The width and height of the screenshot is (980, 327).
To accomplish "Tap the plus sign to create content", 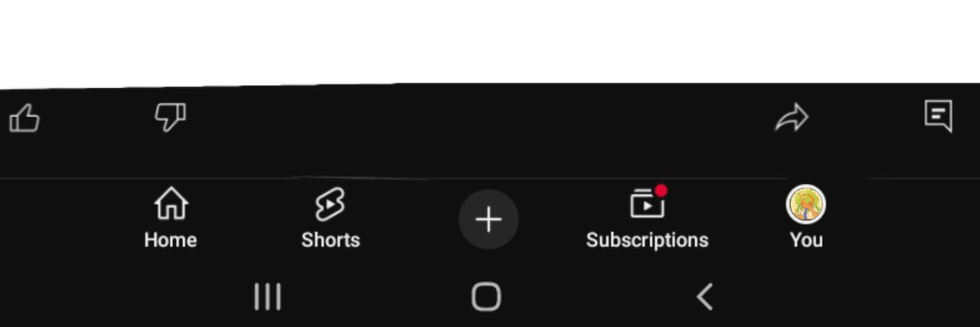I will [x=488, y=220].
